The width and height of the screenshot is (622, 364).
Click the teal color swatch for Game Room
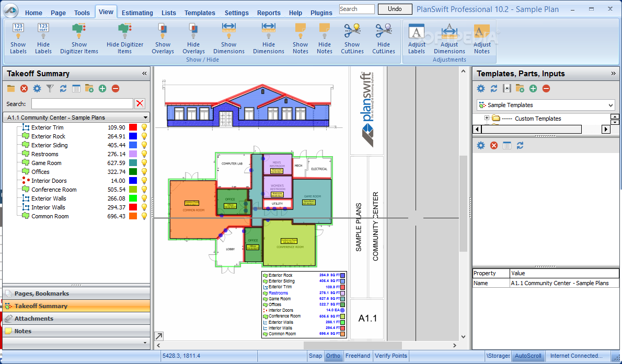tap(133, 163)
